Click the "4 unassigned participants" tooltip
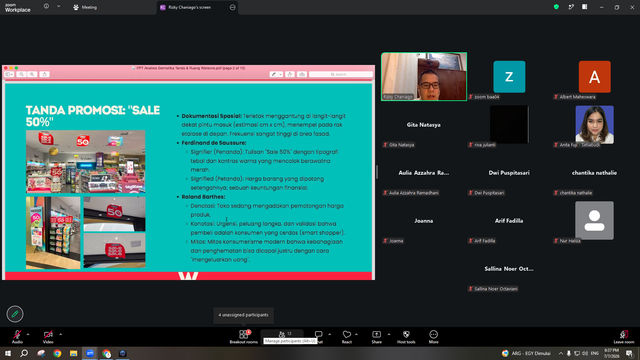This screenshot has width=640, height=360. tap(243, 315)
